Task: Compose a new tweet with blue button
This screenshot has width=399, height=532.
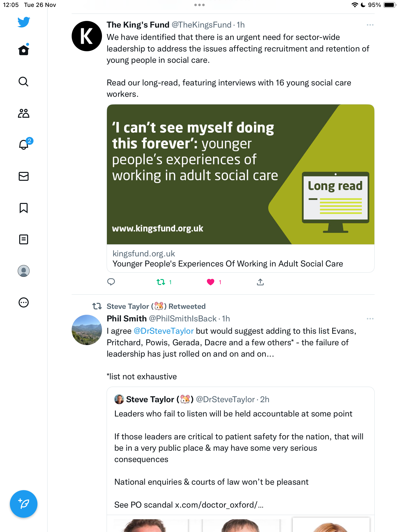Action: [24, 504]
